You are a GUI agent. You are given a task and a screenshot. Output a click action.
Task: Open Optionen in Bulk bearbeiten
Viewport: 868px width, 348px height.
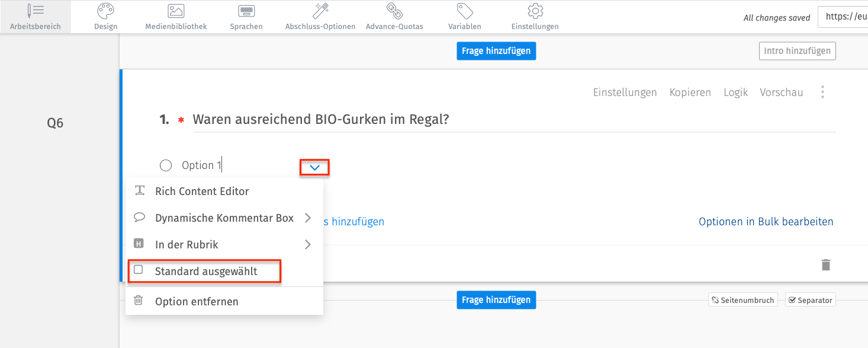pyautogui.click(x=766, y=221)
